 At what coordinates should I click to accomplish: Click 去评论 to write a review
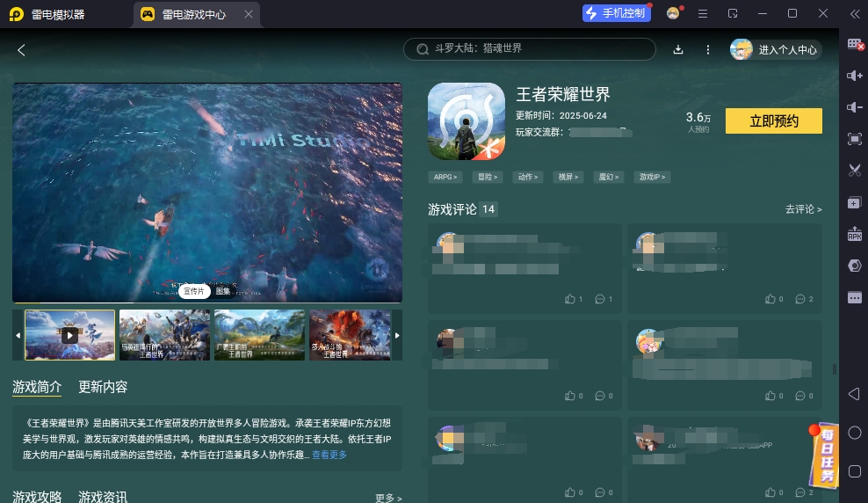803,208
